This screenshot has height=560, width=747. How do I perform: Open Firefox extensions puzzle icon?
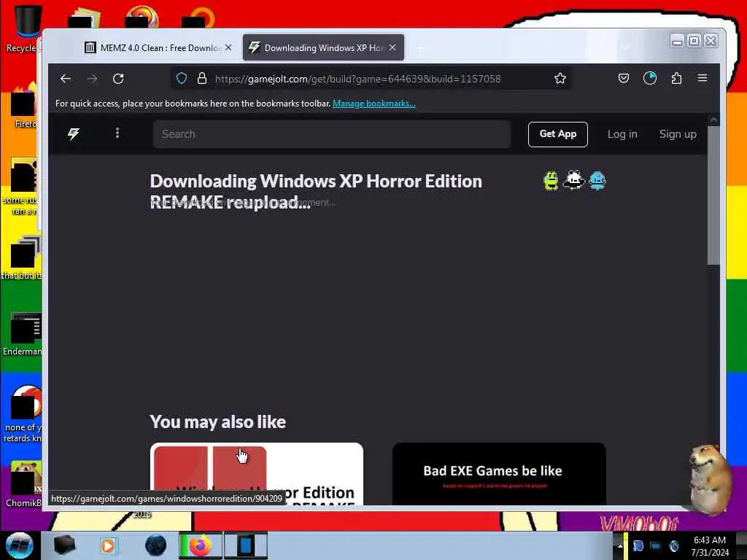pos(676,78)
